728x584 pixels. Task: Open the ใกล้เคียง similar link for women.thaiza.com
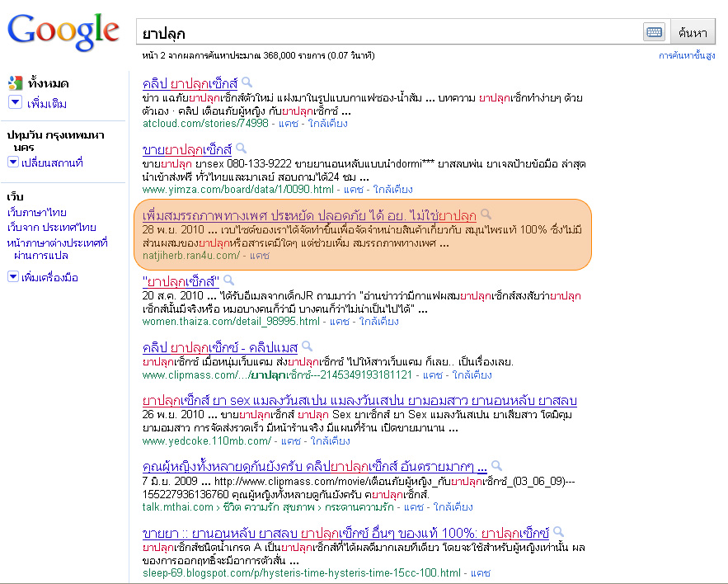[x=379, y=321]
